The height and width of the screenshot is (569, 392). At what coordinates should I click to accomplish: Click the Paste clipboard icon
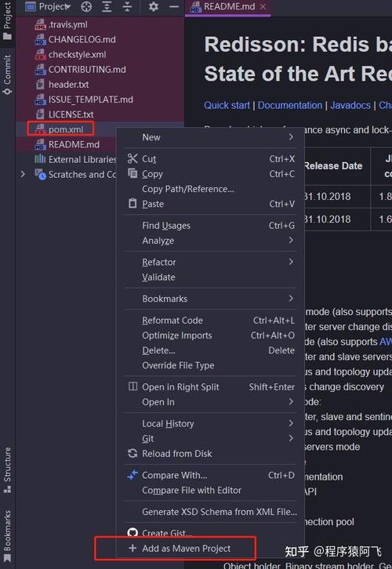click(132, 203)
